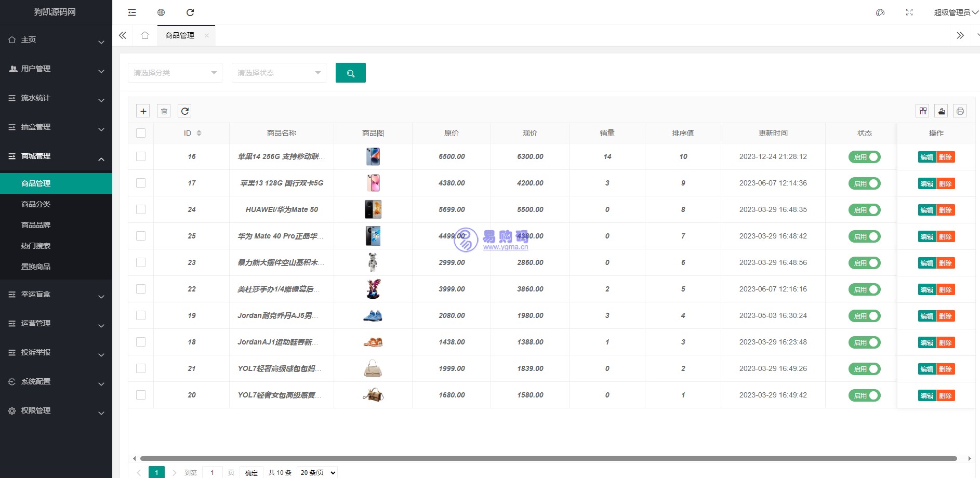Screen dimensions: 980x478
Task: Select the print icon above the table
Action: (960, 111)
